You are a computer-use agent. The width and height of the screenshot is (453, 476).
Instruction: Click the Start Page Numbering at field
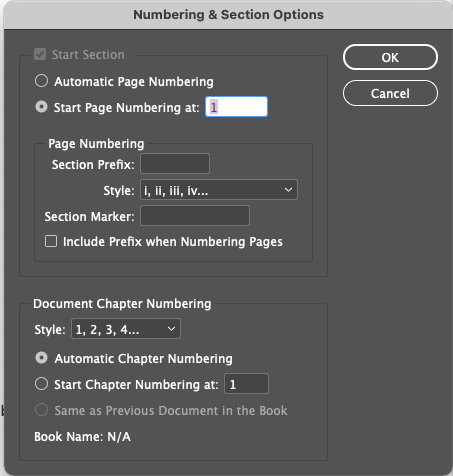coord(236,107)
